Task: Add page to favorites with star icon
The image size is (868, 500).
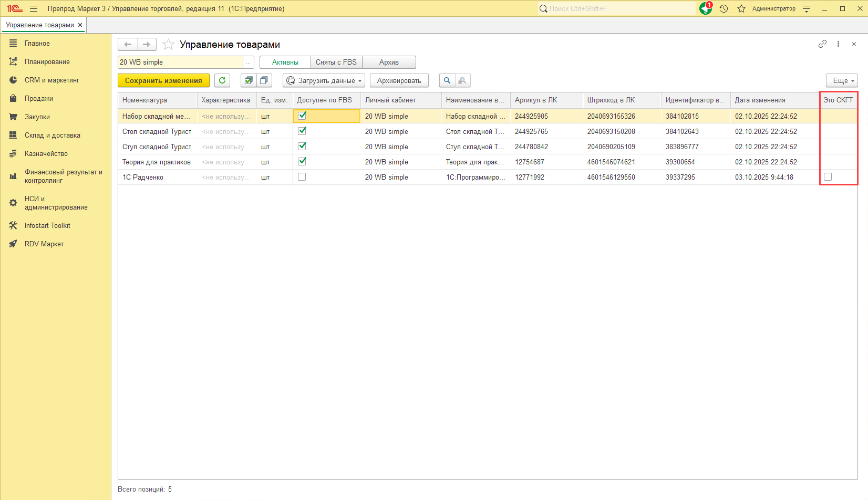Action: [168, 45]
